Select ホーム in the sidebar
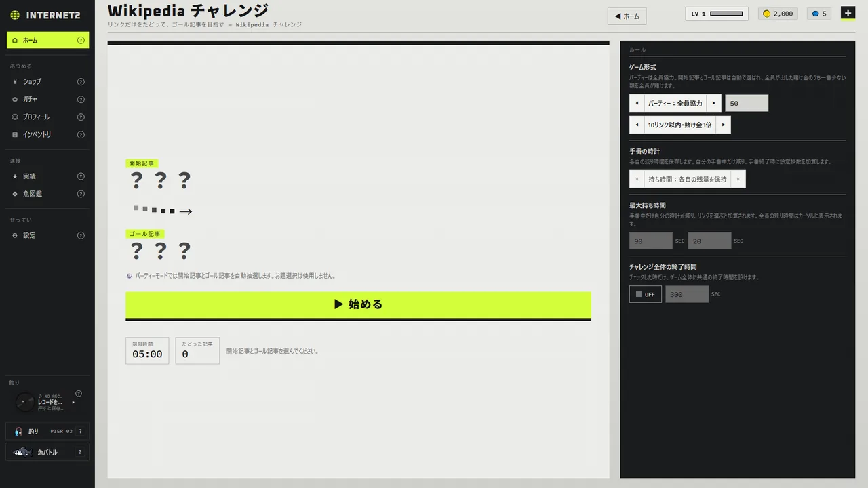The width and height of the screenshot is (868, 488). coord(47,40)
